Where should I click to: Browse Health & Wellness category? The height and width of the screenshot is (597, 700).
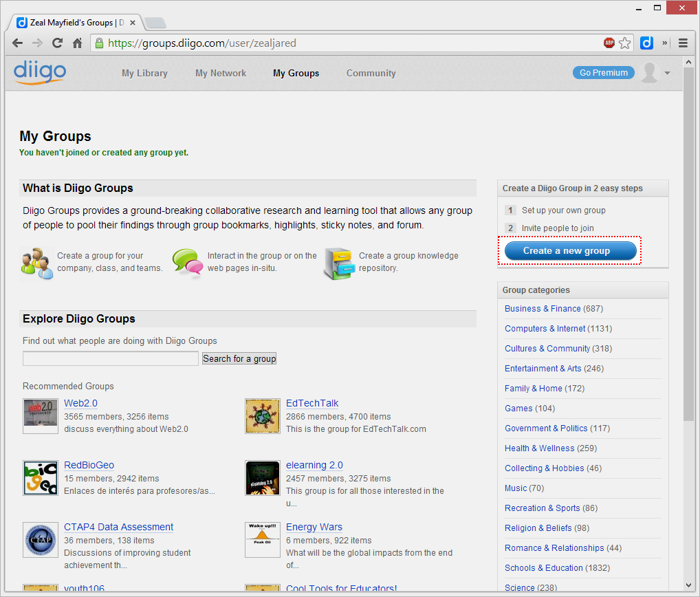click(x=539, y=448)
